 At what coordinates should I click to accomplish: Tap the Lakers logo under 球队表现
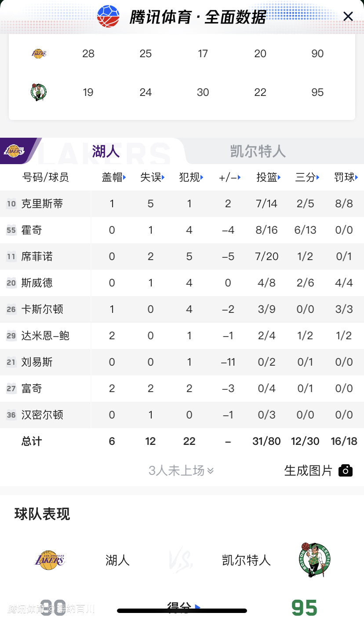pos(50,560)
